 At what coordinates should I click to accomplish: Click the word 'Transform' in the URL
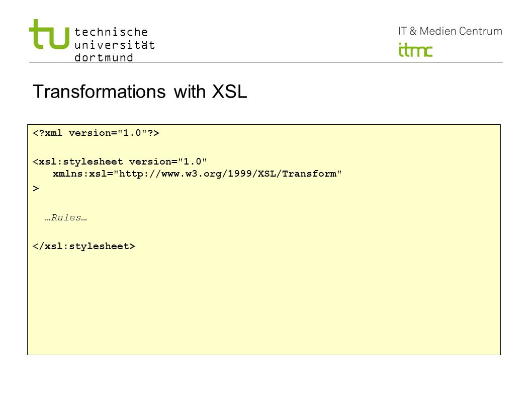coord(309,174)
